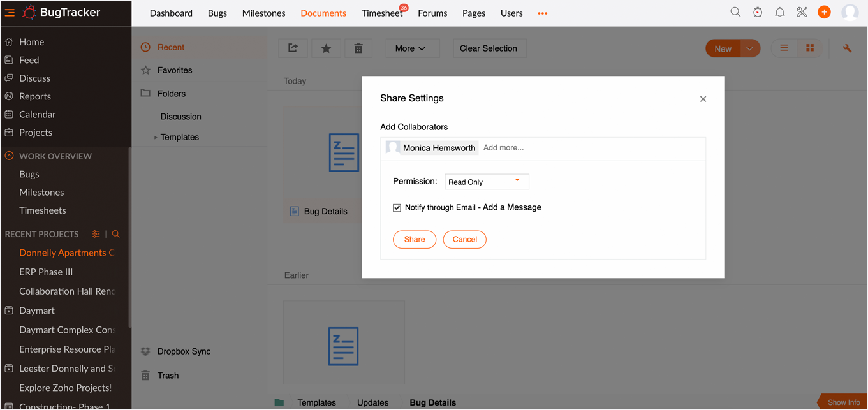
Task: Open the timer stopwatch icon in header
Action: [758, 13]
